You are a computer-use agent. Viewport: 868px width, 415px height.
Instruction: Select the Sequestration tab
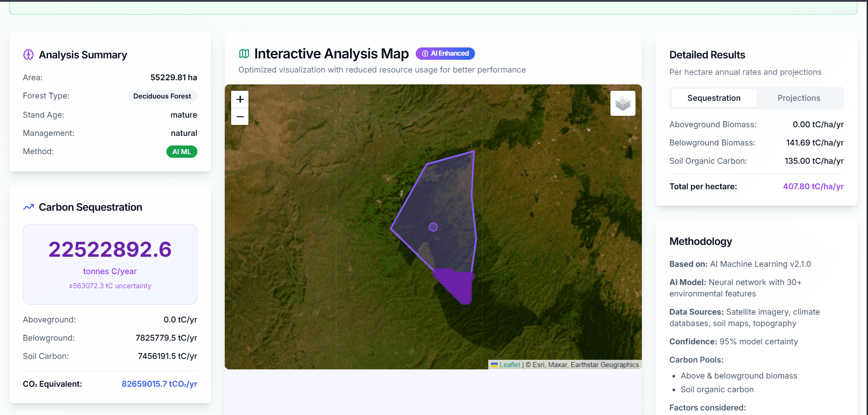pyautogui.click(x=714, y=98)
